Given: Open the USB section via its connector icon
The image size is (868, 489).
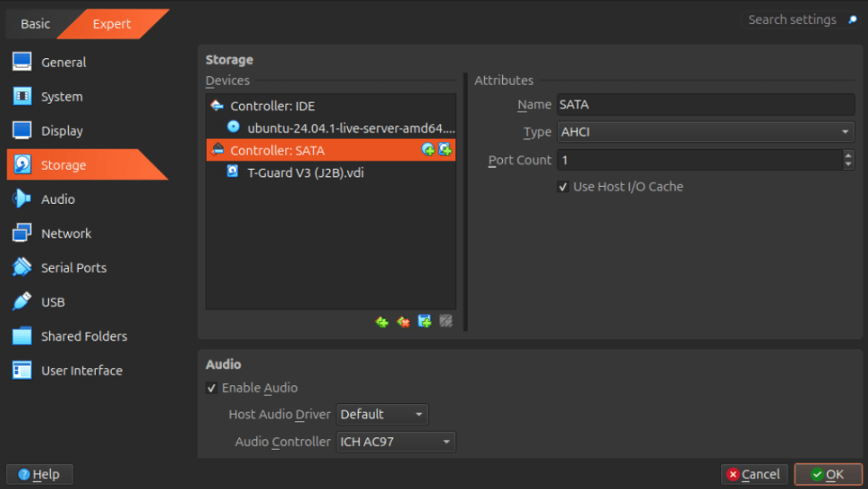Looking at the screenshot, I should pos(22,302).
